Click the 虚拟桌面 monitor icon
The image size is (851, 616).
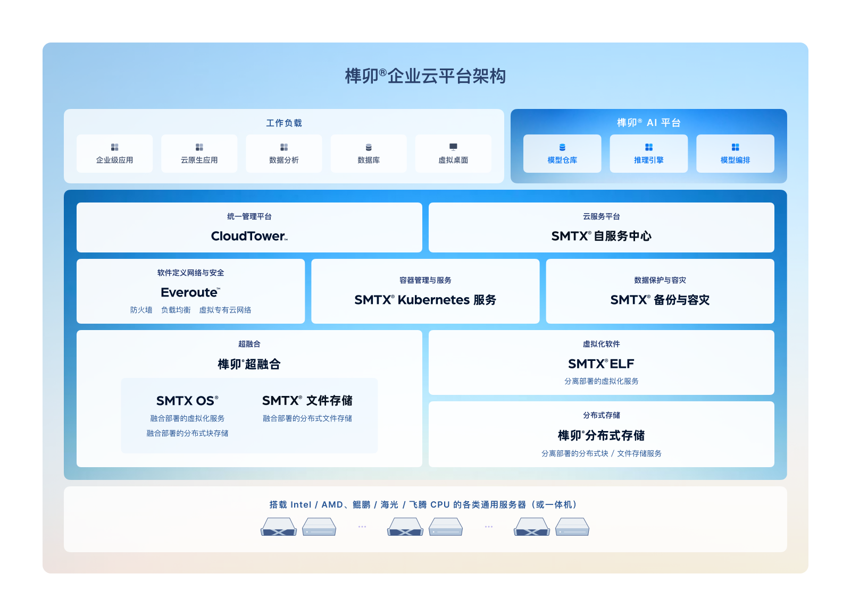click(x=453, y=147)
